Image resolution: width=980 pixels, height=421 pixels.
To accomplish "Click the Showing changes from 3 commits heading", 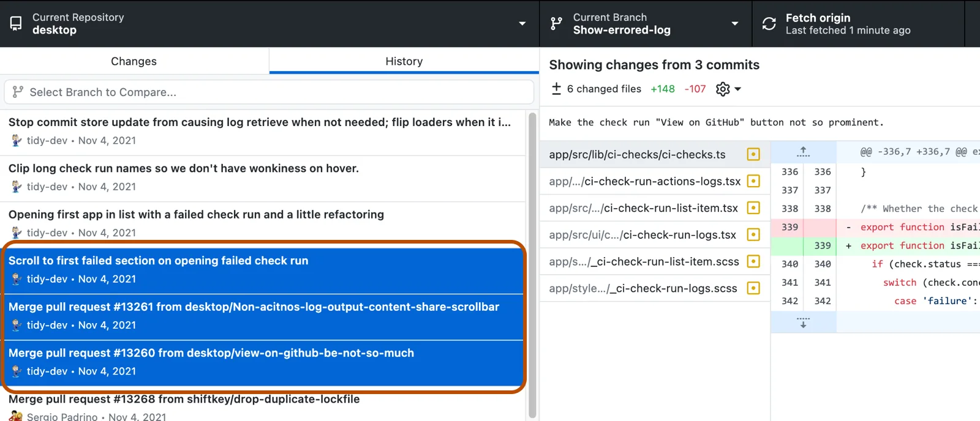I will [x=654, y=65].
